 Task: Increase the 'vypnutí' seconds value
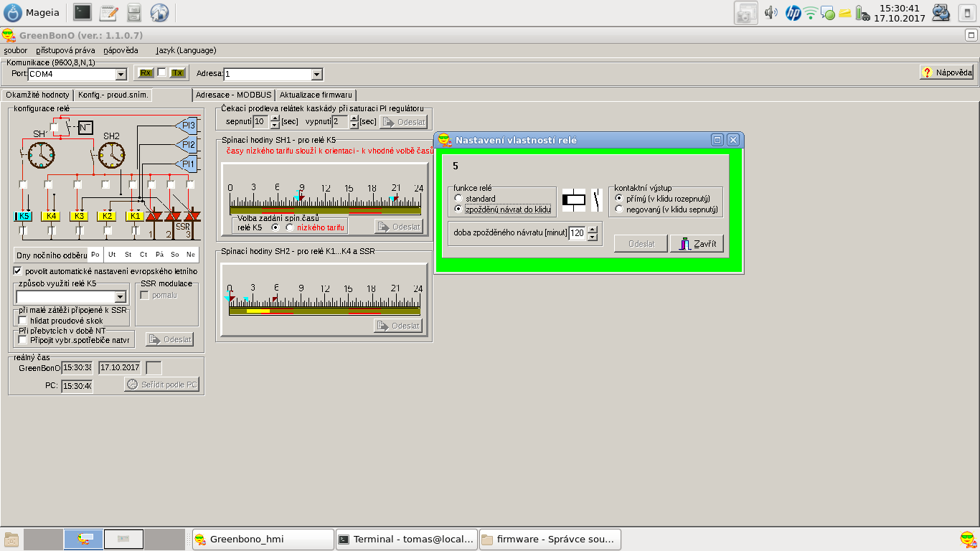click(x=354, y=118)
